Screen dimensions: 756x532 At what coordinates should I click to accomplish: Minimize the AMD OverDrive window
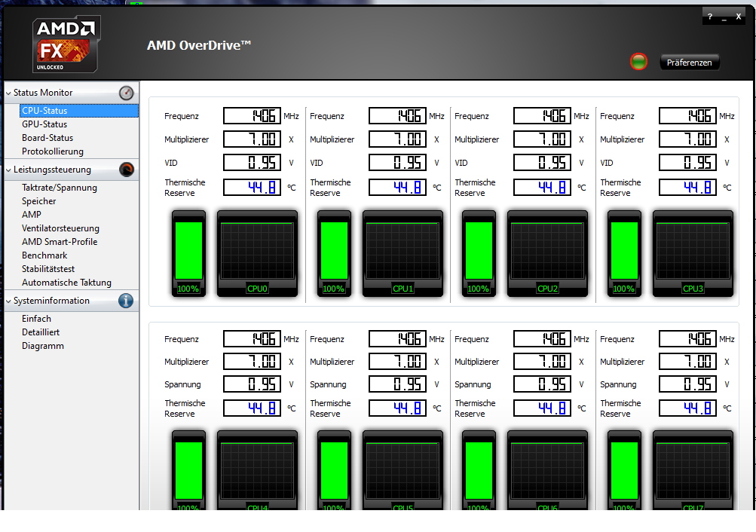pos(724,17)
